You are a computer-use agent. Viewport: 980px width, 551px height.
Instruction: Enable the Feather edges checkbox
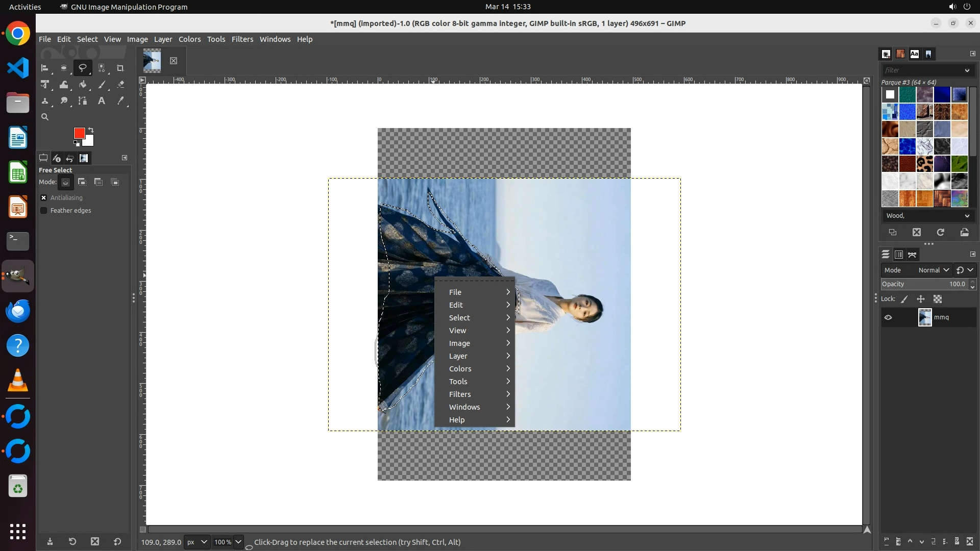(x=44, y=210)
